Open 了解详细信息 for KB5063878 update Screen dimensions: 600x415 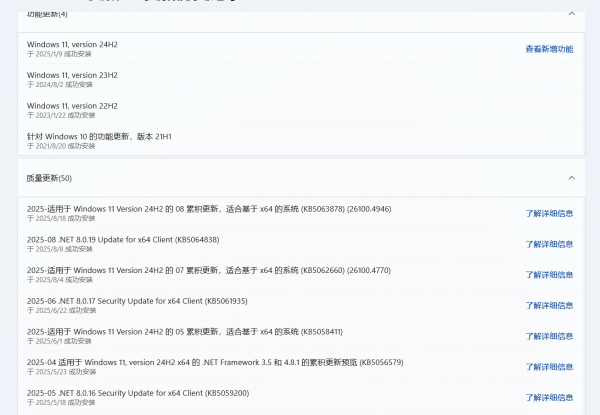pos(549,213)
